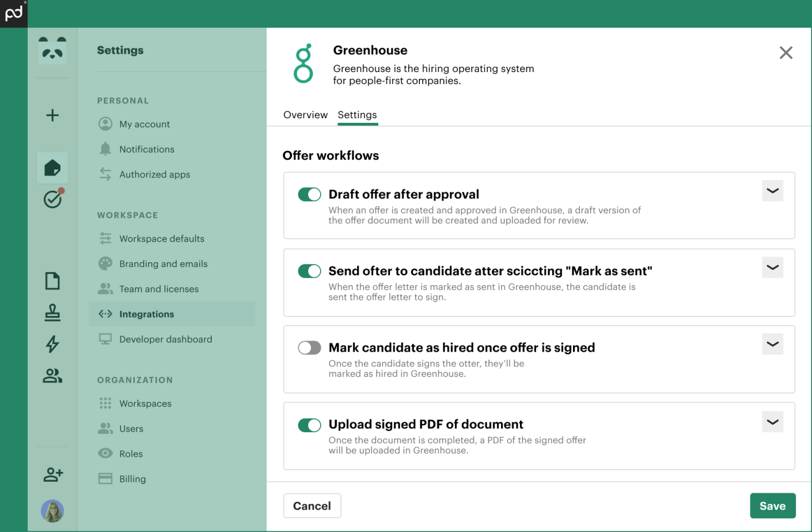
Task: Click the plus icon to create new
Action: click(x=52, y=115)
